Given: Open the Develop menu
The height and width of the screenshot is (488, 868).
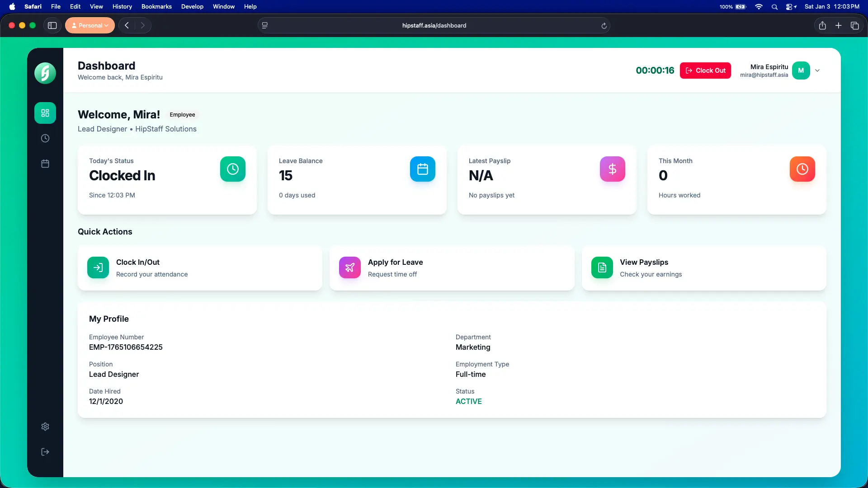Looking at the screenshot, I should 192,7.
